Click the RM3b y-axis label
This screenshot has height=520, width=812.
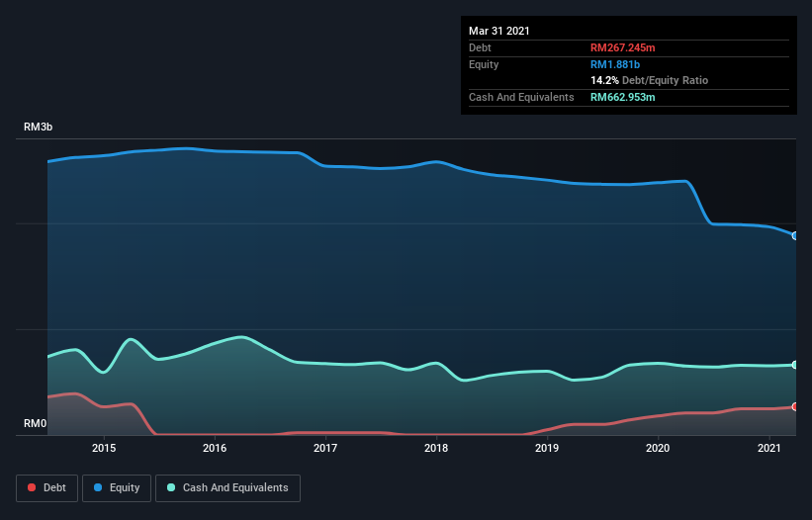(x=39, y=129)
